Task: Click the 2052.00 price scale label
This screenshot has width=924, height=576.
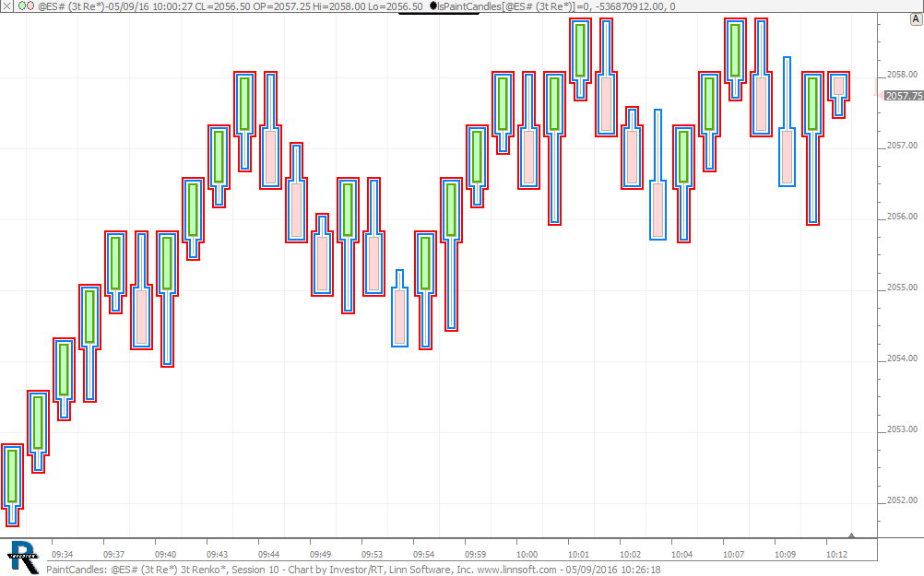Action: click(902, 500)
